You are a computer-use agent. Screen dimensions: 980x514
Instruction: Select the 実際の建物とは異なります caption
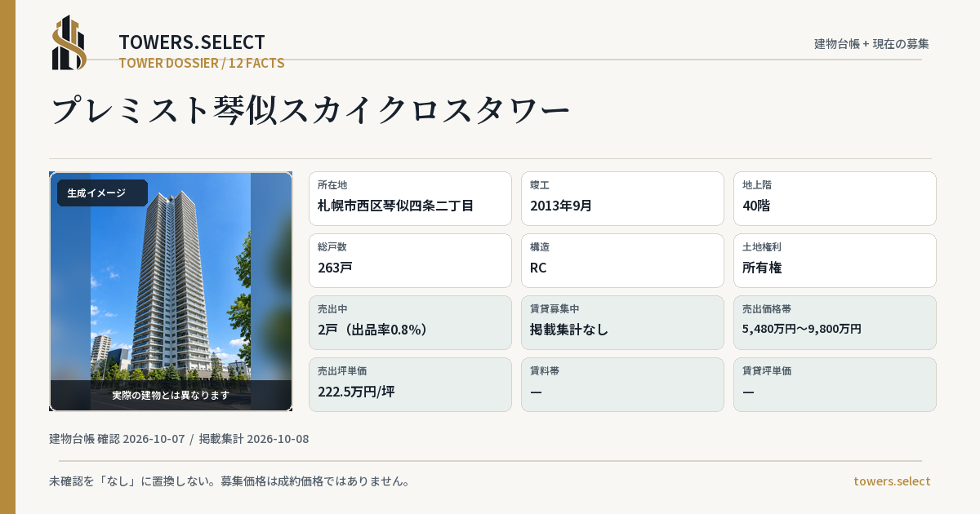(x=171, y=395)
